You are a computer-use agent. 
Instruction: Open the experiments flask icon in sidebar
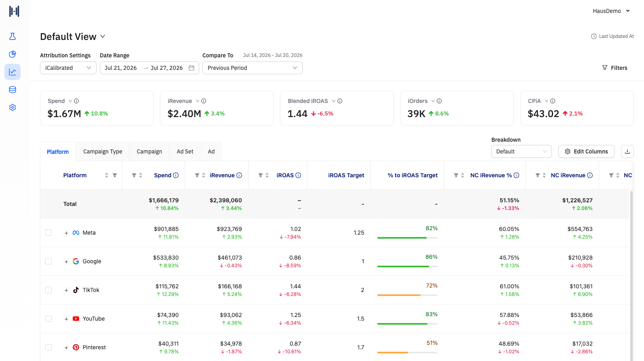[13, 36]
